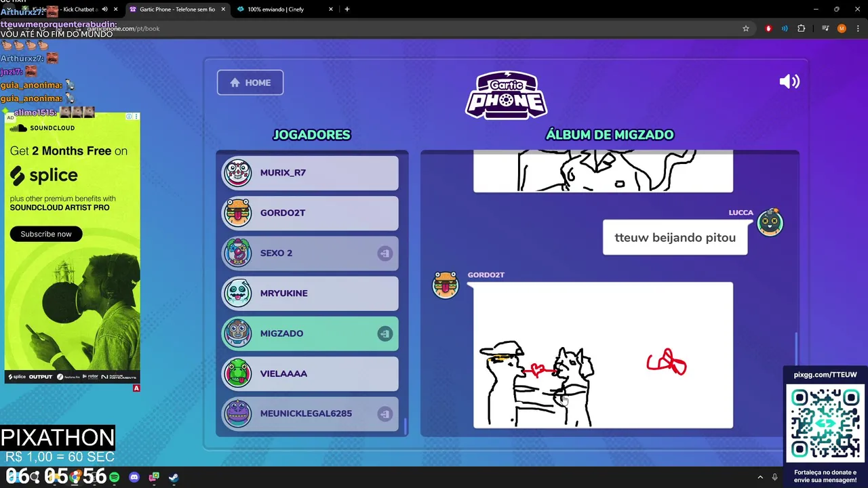
Task: Open Spotify from the taskbar
Action: tap(115, 477)
